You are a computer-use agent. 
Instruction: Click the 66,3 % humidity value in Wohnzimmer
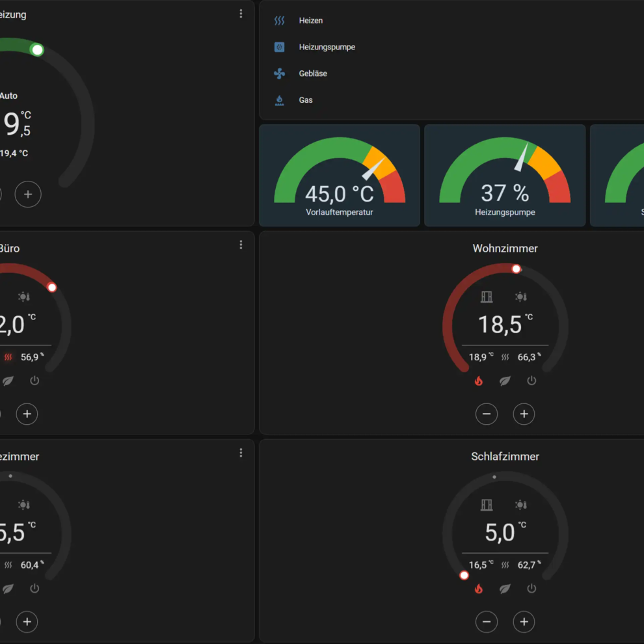click(530, 357)
